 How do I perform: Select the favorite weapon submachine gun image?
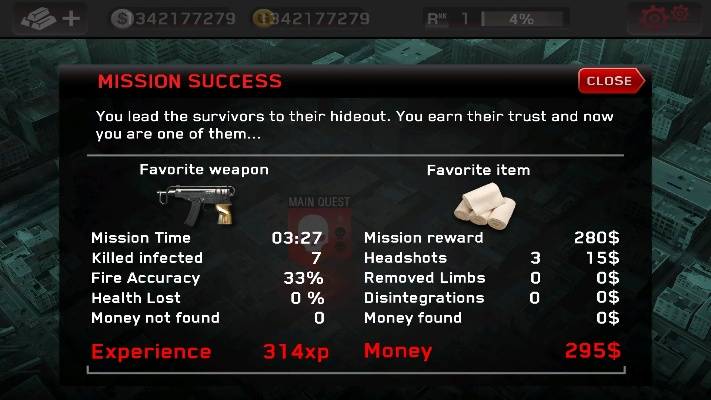pyautogui.click(x=196, y=205)
